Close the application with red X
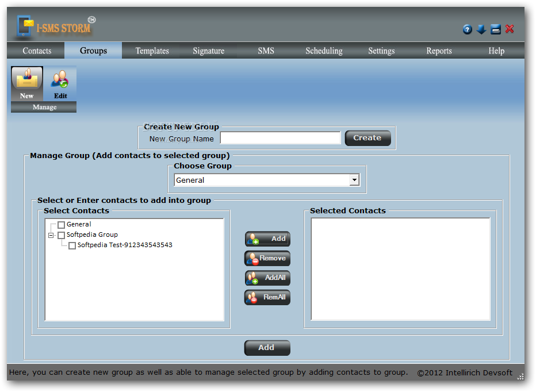The image size is (536, 392). coord(510,29)
